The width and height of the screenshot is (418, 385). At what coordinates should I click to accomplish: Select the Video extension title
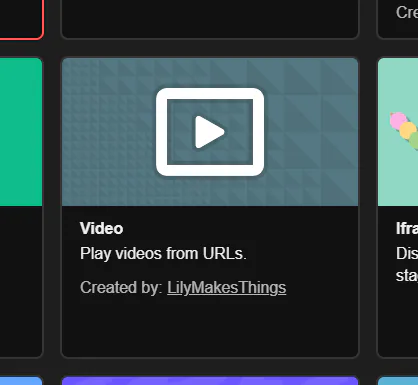[102, 228]
